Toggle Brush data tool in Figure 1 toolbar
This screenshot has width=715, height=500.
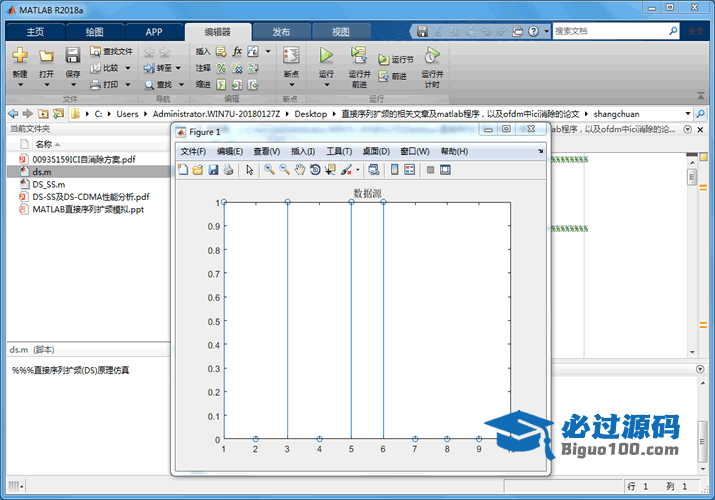click(347, 170)
